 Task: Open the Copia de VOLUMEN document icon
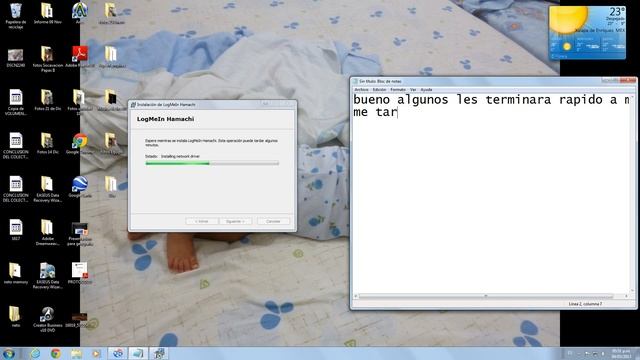16,102
